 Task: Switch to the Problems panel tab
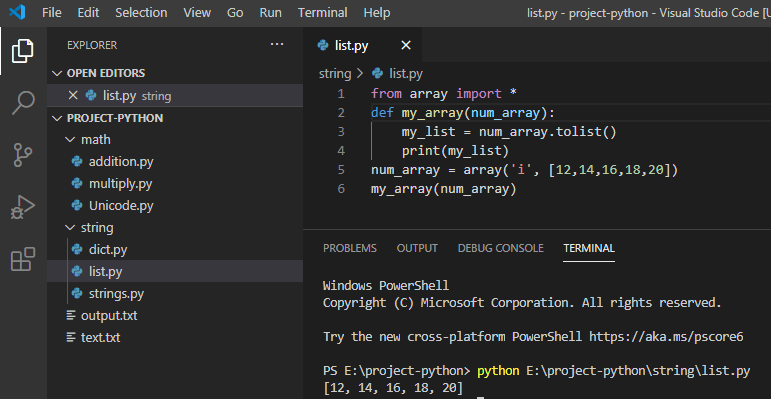[x=350, y=248]
